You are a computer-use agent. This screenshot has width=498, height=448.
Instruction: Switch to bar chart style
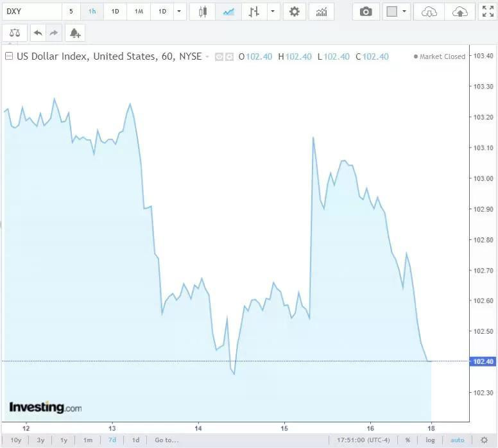254,12
